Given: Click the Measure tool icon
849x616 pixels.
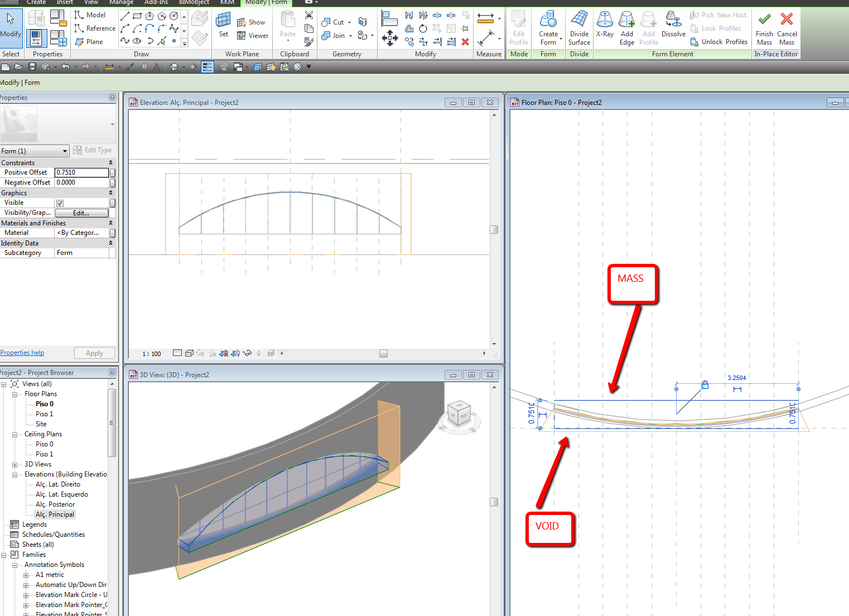Looking at the screenshot, I should point(486,19).
